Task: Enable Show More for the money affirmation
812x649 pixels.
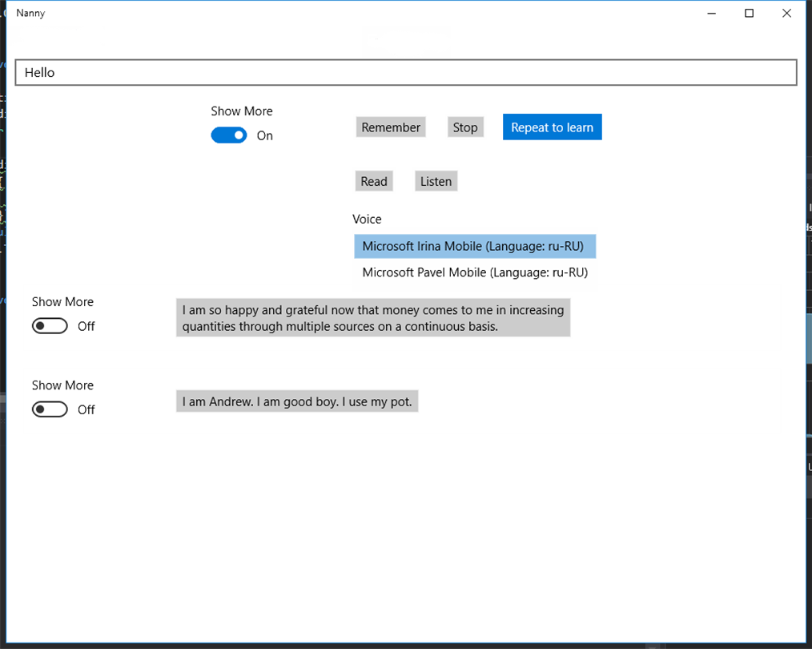Action: point(50,326)
